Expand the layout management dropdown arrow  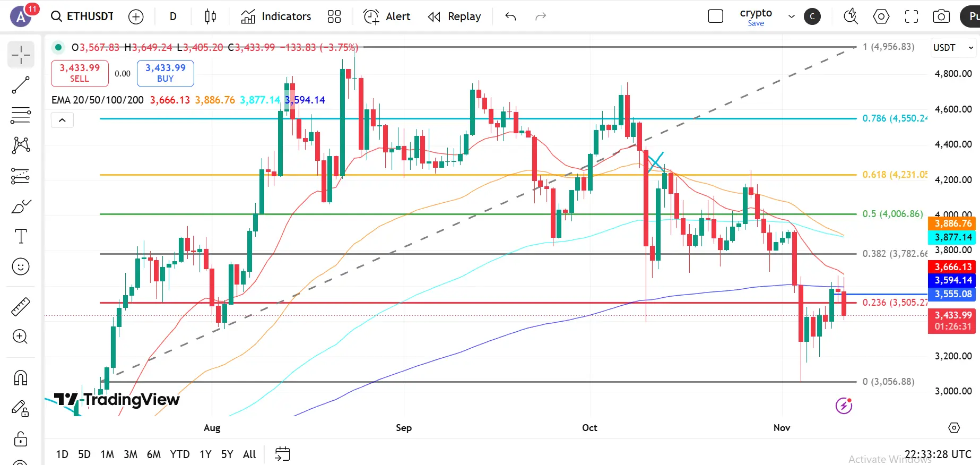pos(792,17)
